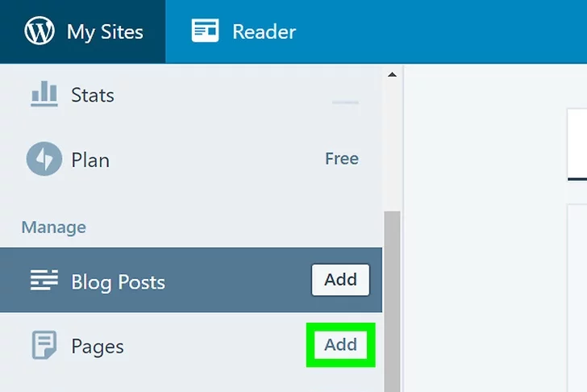The image size is (587, 392).
Task: Select the Plan menu item label
Action: pos(90,160)
